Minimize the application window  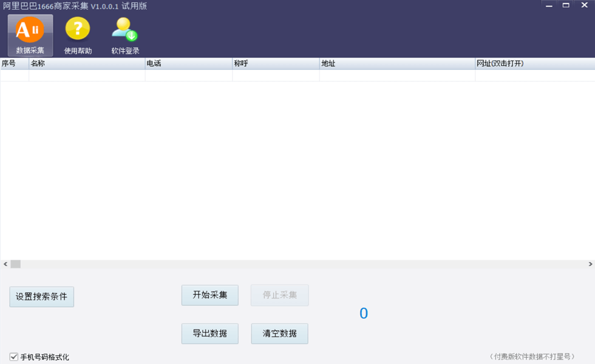[549, 5]
